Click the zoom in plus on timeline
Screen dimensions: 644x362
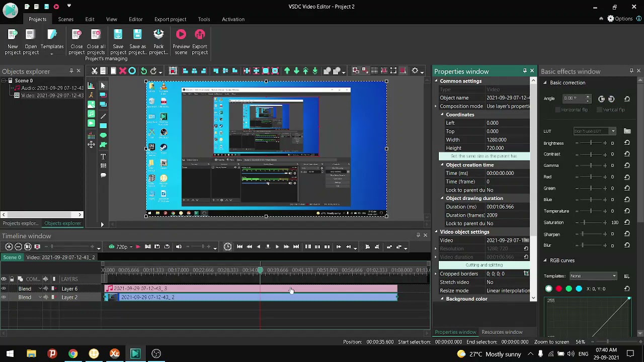(9, 246)
